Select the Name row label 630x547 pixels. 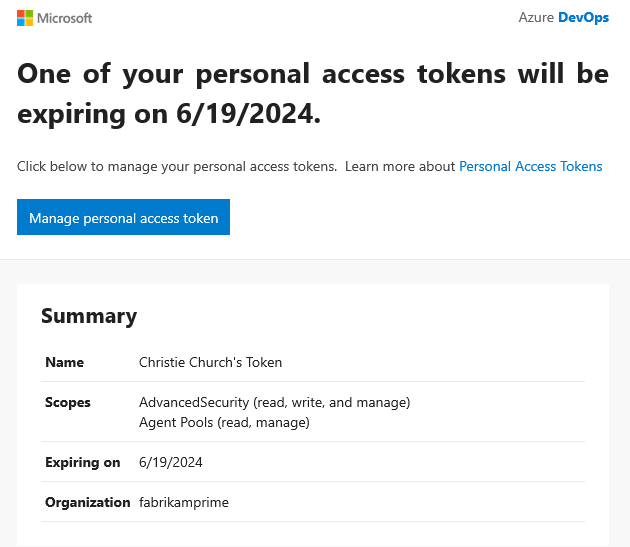65,362
